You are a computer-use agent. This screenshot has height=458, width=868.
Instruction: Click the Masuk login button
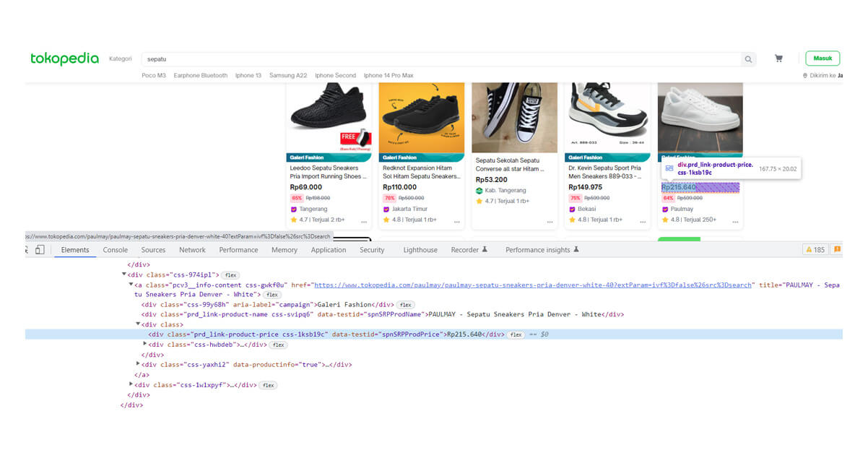pyautogui.click(x=823, y=59)
